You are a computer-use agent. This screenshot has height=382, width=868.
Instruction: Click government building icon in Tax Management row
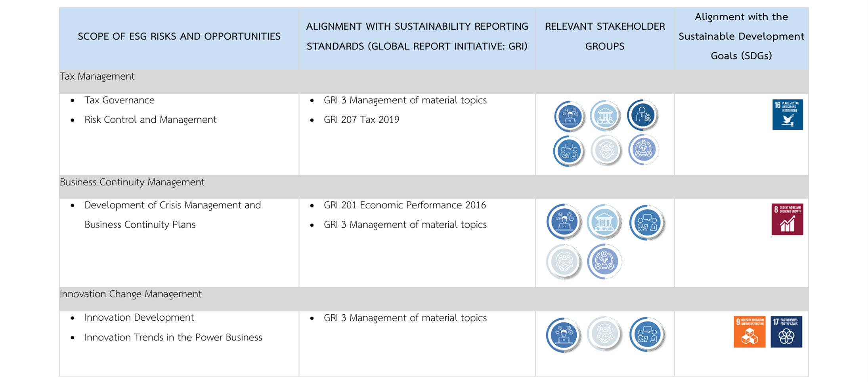(604, 116)
